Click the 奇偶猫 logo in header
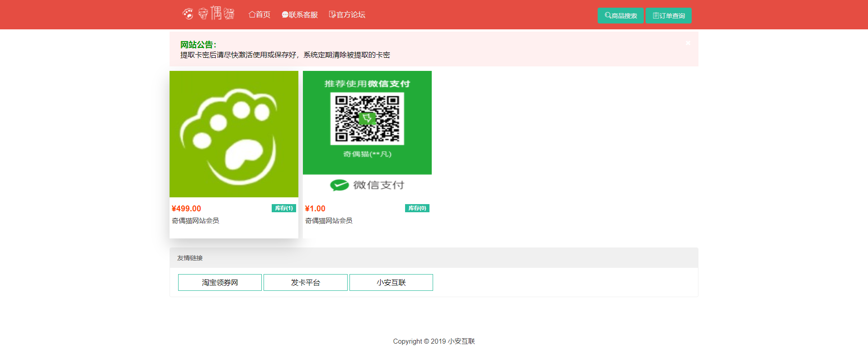Viewport: 868px width, 359px height. point(208,14)
